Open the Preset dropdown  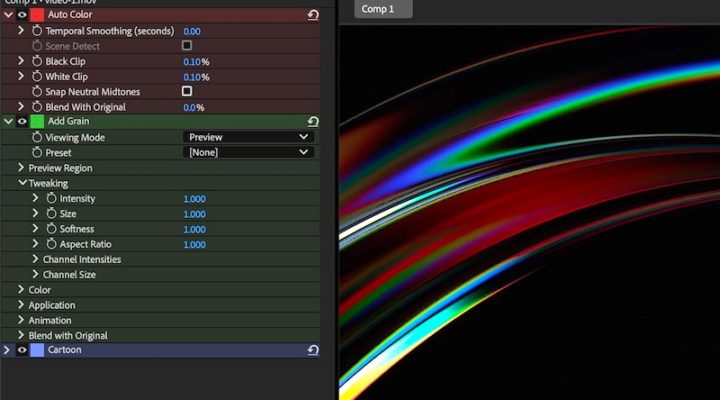click(248, 152)
